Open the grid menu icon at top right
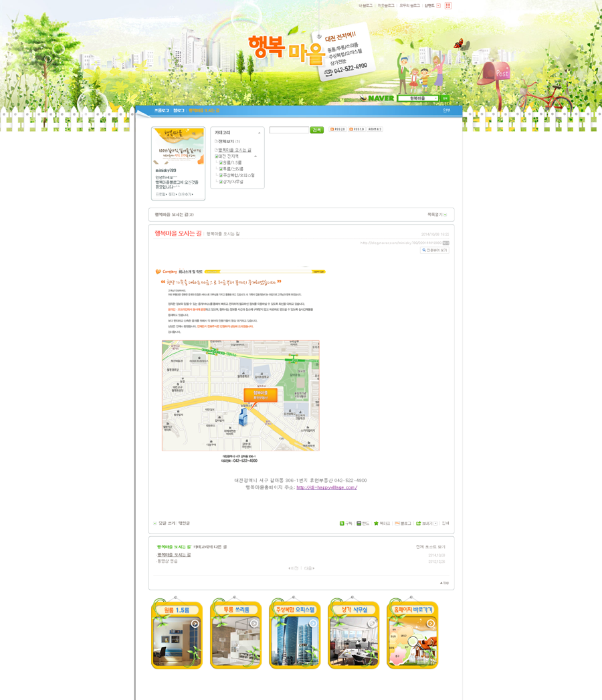602x700 pixels. pos(448,5)
